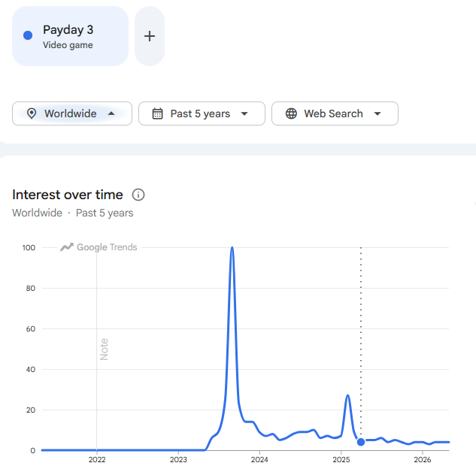The height and width of the screenshot is (472, 476).
Task: Click the plus icon to add comparison term
Action: click(150, 36)
